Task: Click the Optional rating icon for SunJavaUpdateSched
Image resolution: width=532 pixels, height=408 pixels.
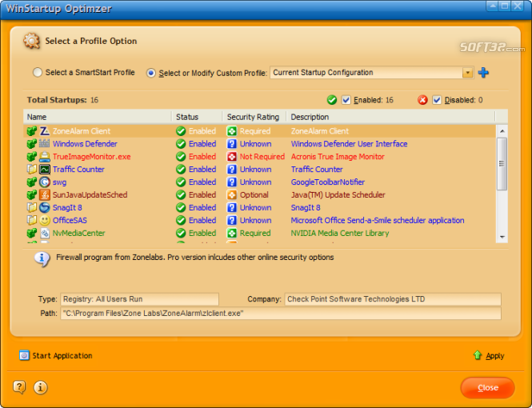Action: click(x=232, y=194)
